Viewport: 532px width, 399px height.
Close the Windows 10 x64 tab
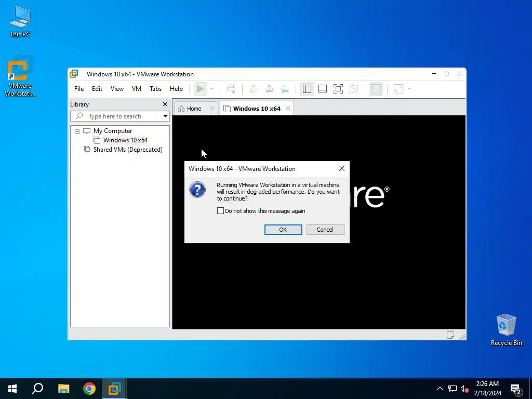click(288, 109)
